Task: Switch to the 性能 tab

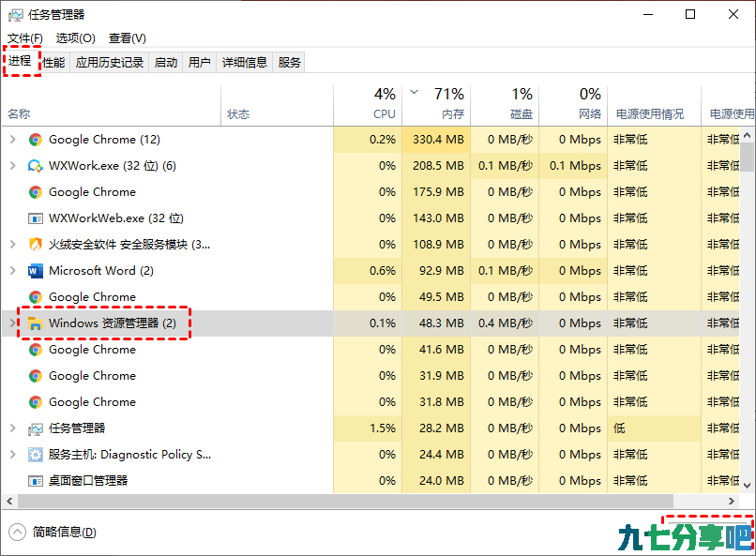Action: [x=53, y=62]
